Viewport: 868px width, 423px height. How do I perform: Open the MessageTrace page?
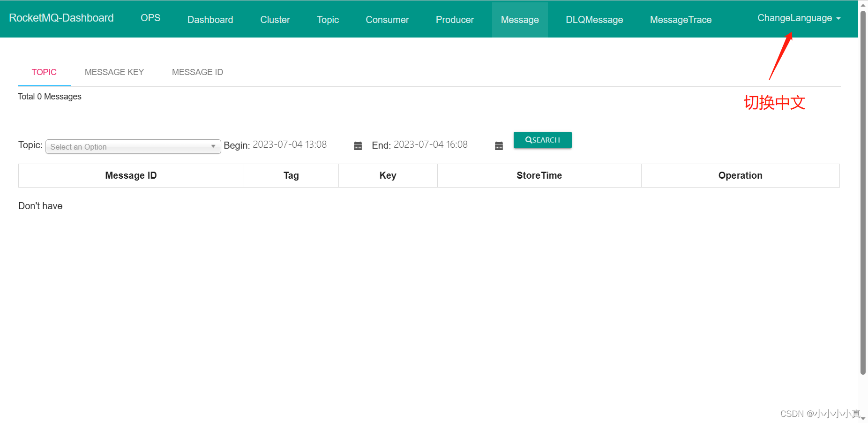pos(681,20)
